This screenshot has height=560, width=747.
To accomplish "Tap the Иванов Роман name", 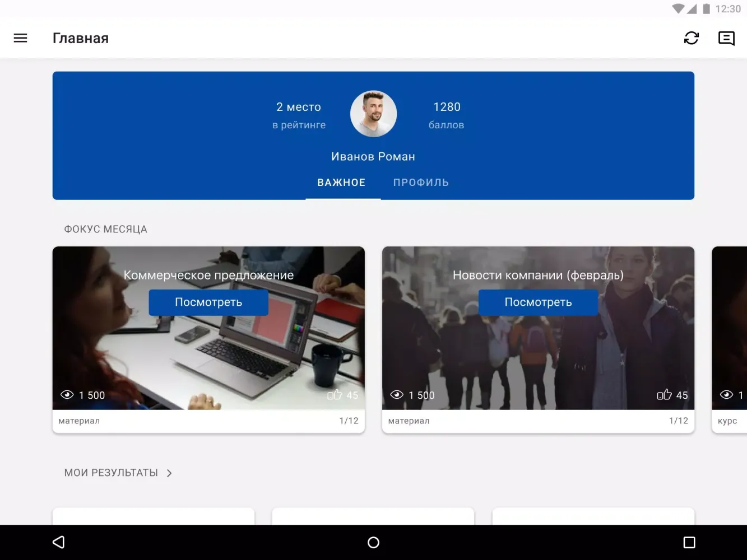I will 373,157.
